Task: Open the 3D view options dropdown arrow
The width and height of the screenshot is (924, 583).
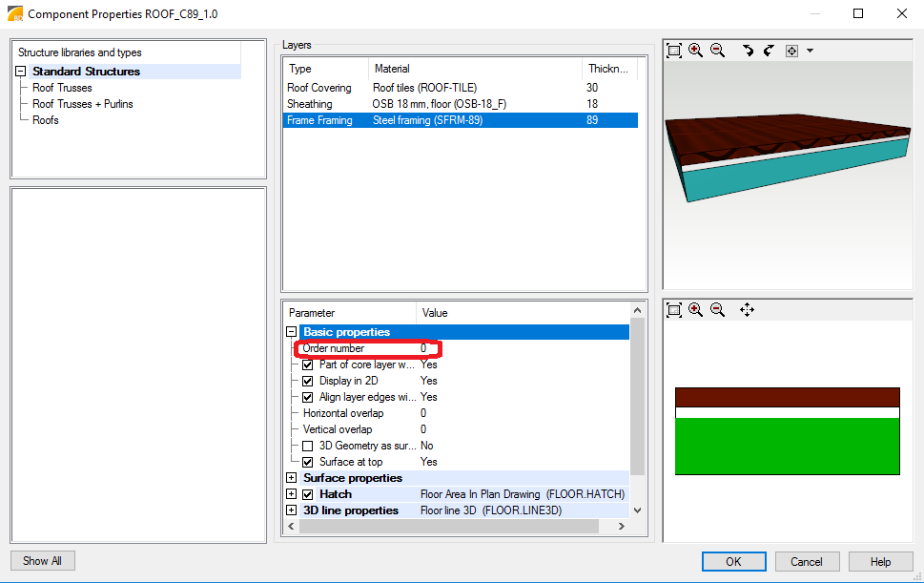Action: [x=810, y=51]
